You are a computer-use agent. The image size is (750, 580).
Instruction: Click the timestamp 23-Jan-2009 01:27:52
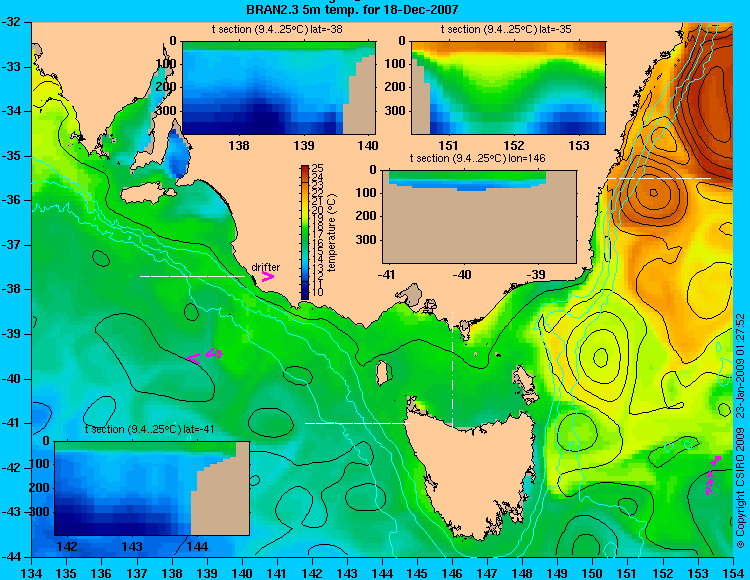pyautogui.click(x=740, y=366)
